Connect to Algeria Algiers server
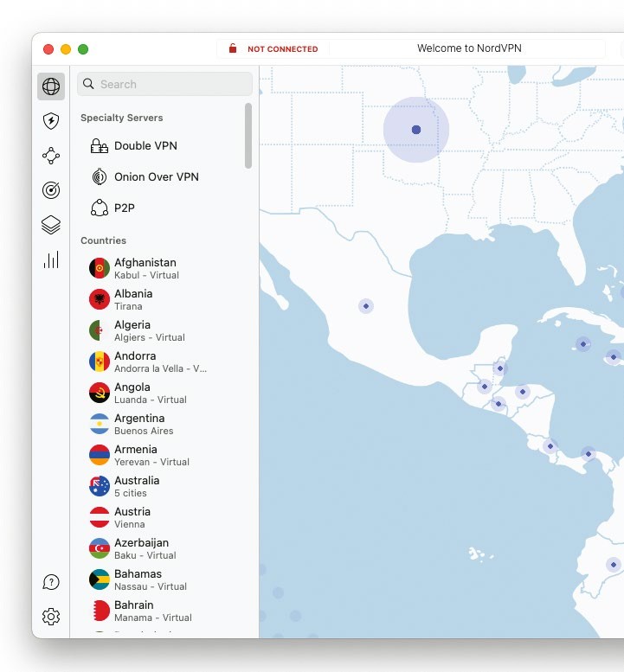 click(164, 330)
